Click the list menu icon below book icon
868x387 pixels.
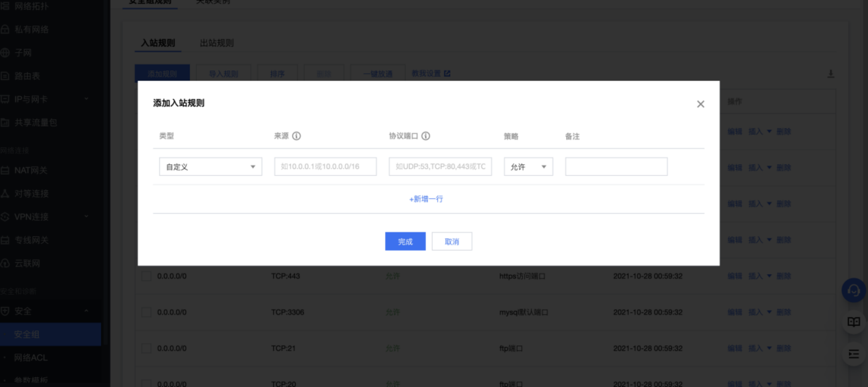point(853,354)
